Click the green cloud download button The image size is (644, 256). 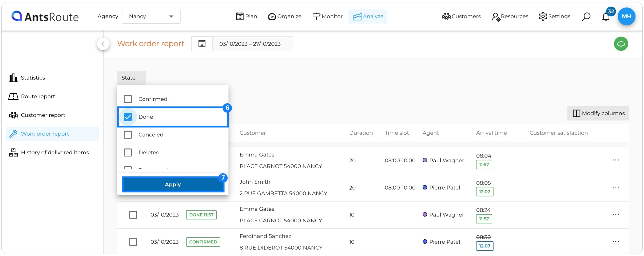click(x=621, y=44)
